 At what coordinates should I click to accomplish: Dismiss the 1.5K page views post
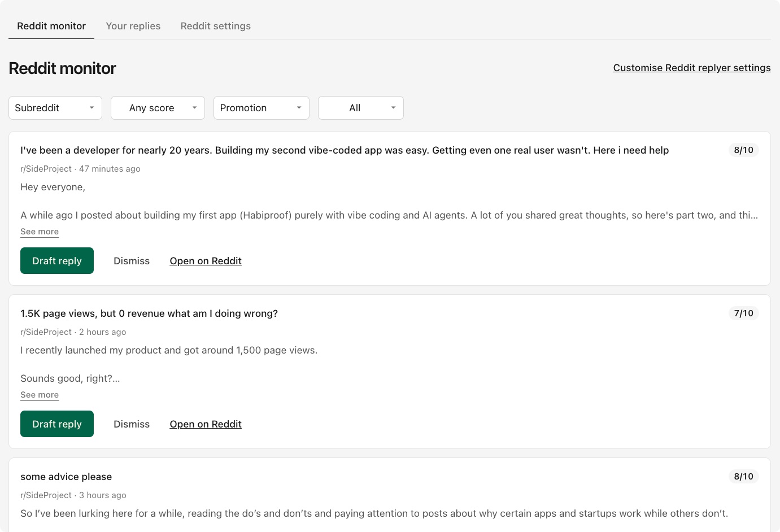click(132, 424)
